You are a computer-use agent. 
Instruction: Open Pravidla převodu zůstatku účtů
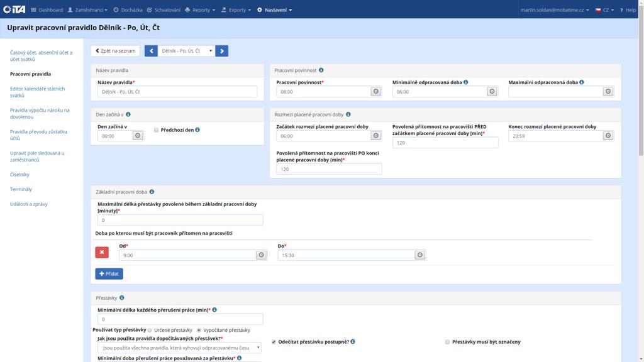(x=38, y=134)
